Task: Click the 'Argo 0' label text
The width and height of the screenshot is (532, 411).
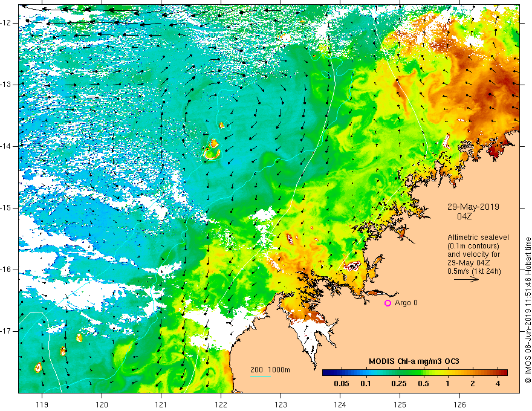Action: (x=406, y=303)
